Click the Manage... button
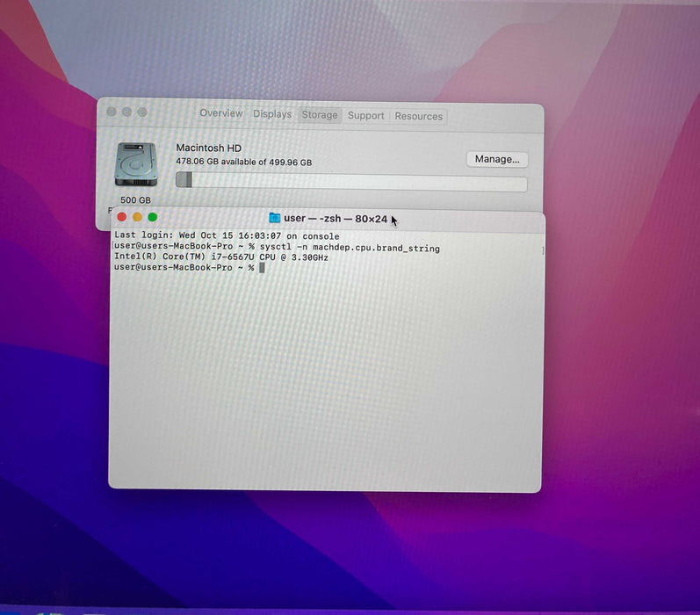700x615 pixels. [x=496, y=159]
